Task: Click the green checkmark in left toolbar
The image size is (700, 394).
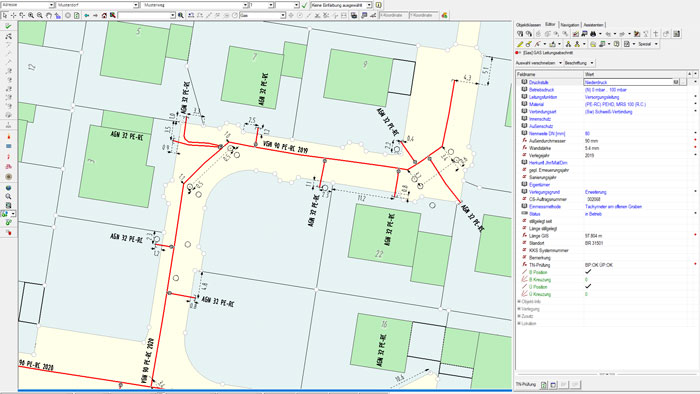Action: pos(8,27)
